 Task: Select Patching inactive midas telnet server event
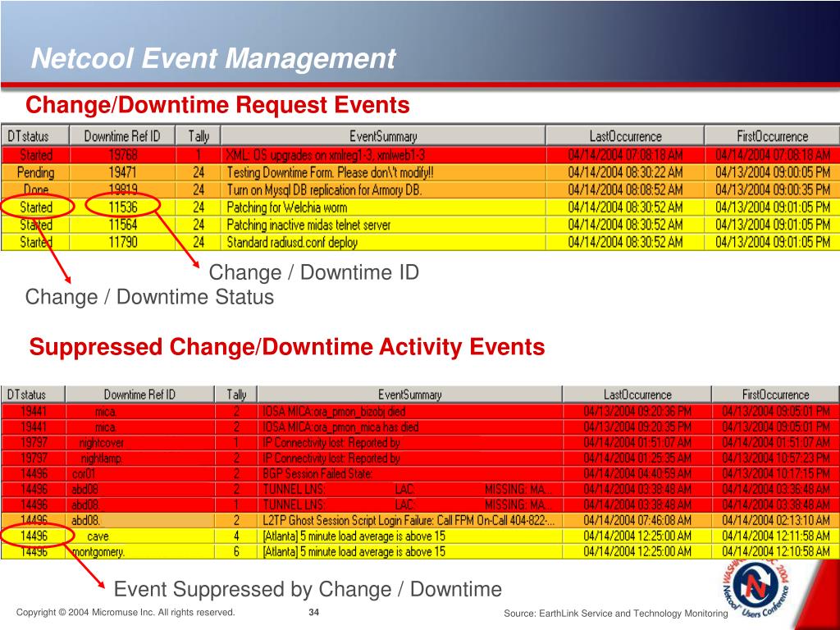[308, 225]
